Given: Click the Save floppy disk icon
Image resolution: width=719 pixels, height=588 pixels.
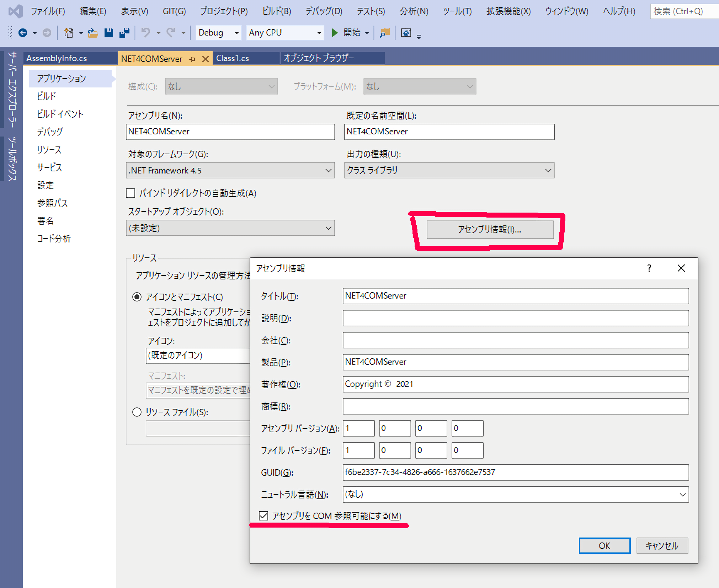Looking at the screenshot, I should [108, 33].
